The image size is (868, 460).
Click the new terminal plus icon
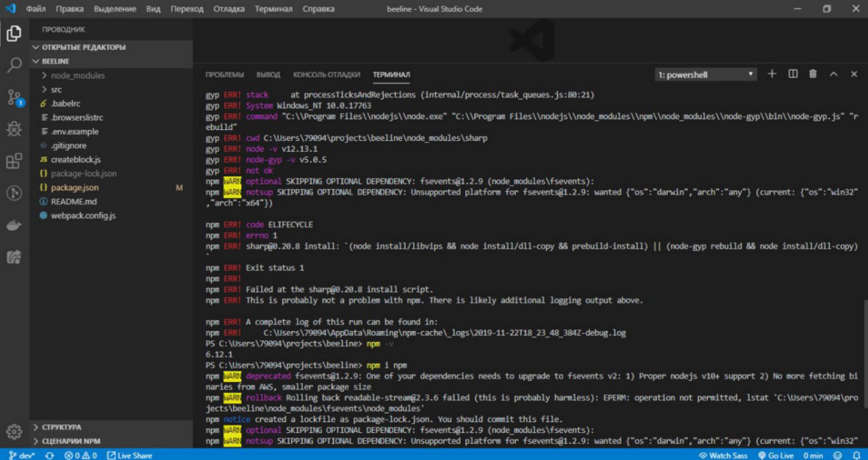click(x=772, y=74)
